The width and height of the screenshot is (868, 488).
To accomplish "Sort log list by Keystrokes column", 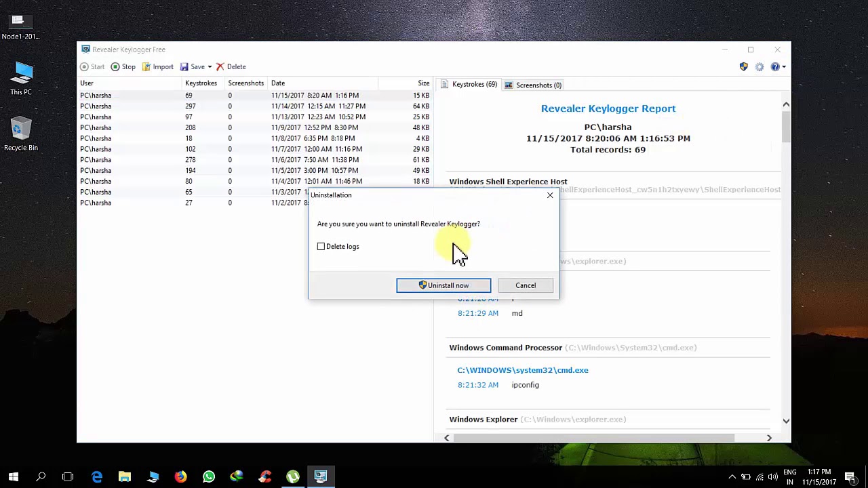I will pyautogui.click(x=201, y=83).
